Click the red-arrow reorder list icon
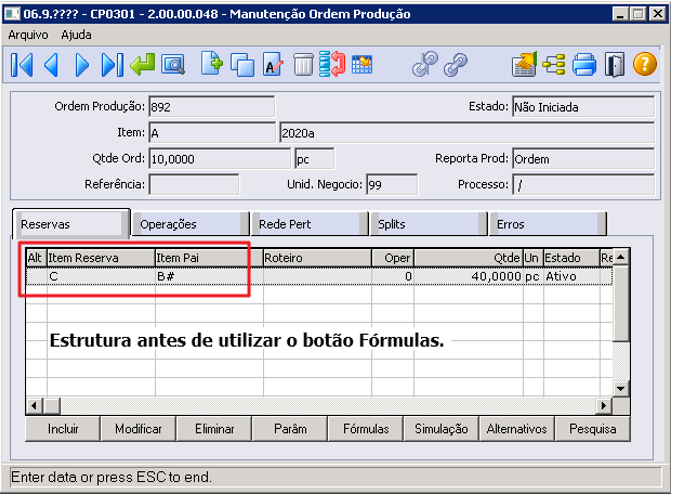 pos(332,64)
